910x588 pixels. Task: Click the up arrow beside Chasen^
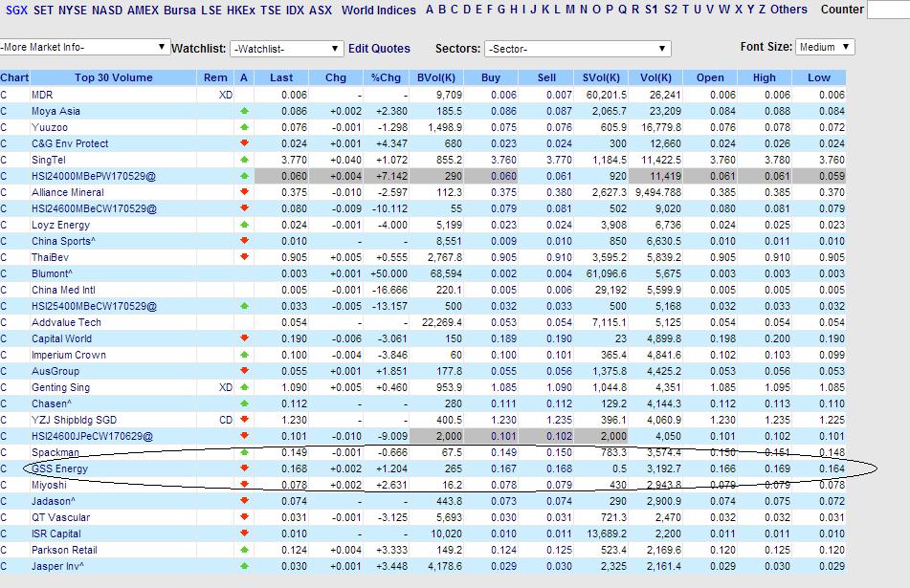[244, 403]
